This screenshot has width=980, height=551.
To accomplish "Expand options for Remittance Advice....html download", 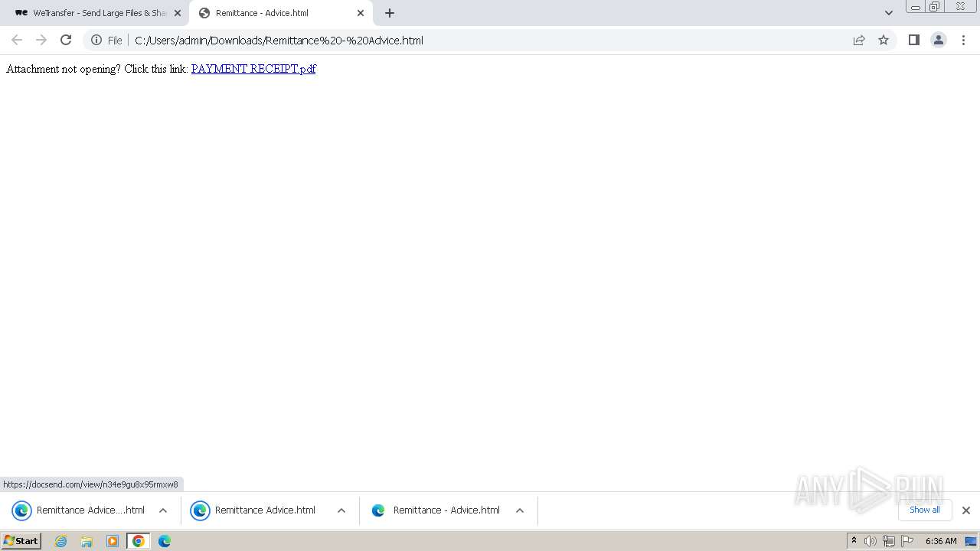I will click(x=163, y=510).
